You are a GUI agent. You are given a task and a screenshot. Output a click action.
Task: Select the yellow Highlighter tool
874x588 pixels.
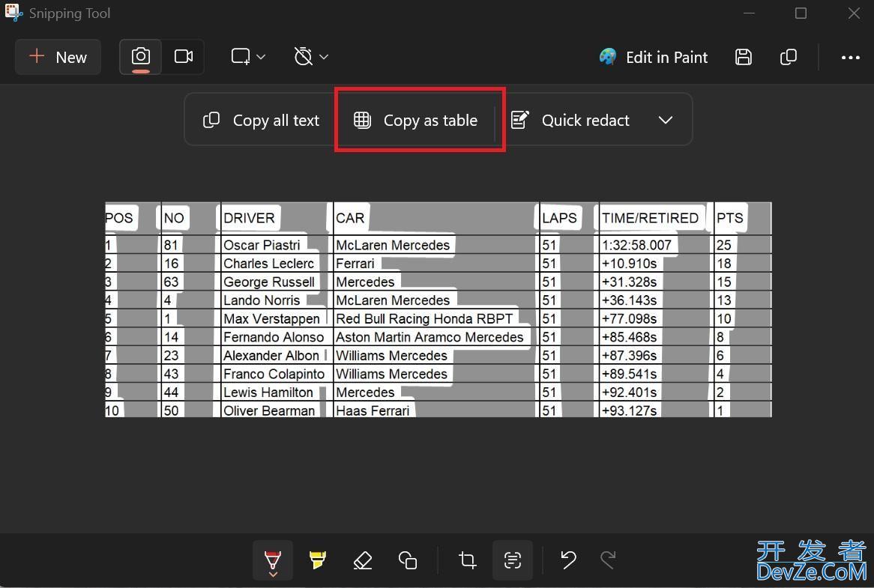(x=318, y=560)
